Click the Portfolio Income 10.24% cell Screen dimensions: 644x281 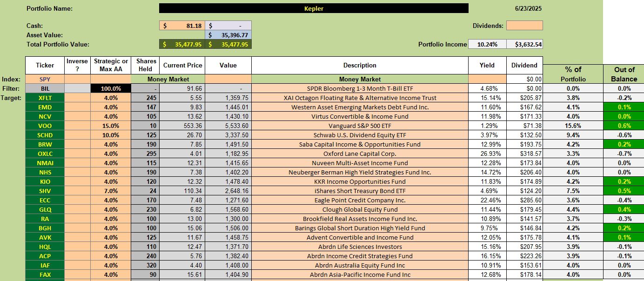click(x=487, y=44)
